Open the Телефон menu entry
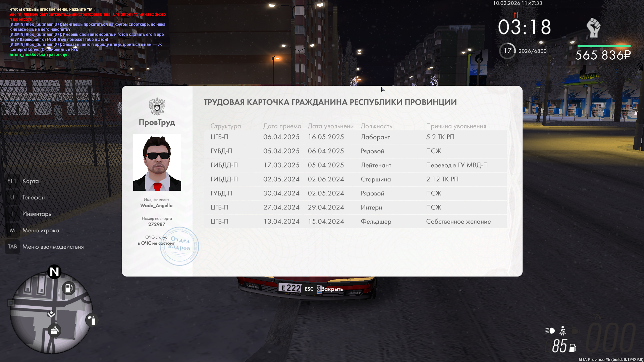Viewport: 644px width, 362px height. 33,197
